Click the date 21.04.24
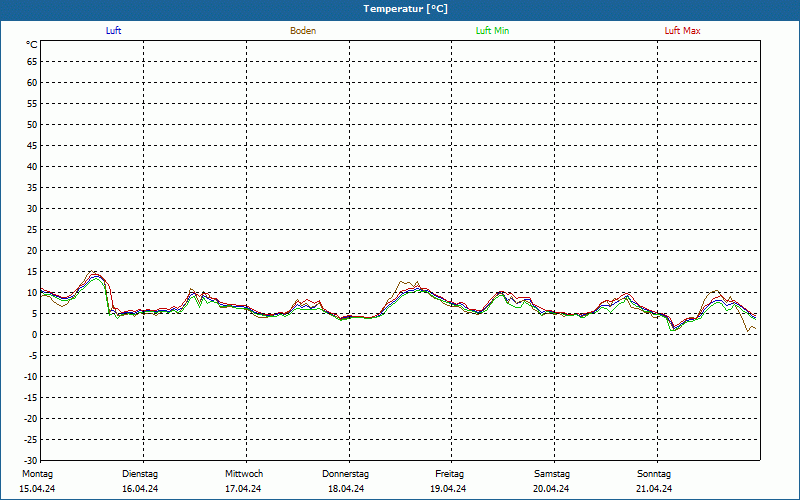Viewport: 800px width, 500px height. [x=654, y=489]
